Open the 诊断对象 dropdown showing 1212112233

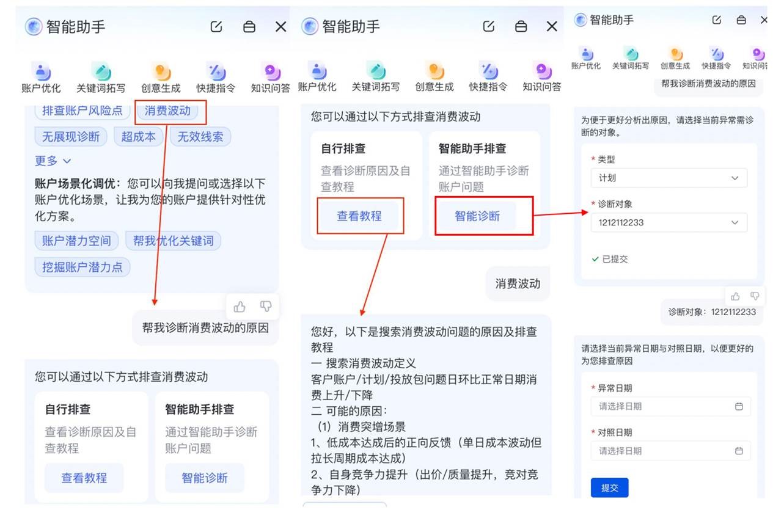tap(669, 222)
